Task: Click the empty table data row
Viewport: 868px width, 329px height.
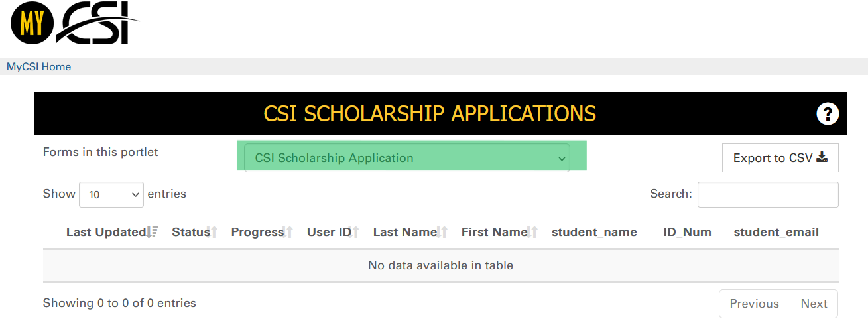Action: click(x=440, y=265)
